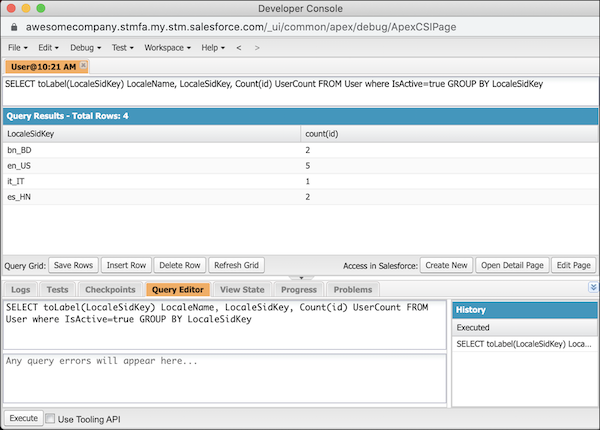The width and height of the screenshot is (600, 430).
Task: Open the File menu dropdown
Action: [18, 48]
